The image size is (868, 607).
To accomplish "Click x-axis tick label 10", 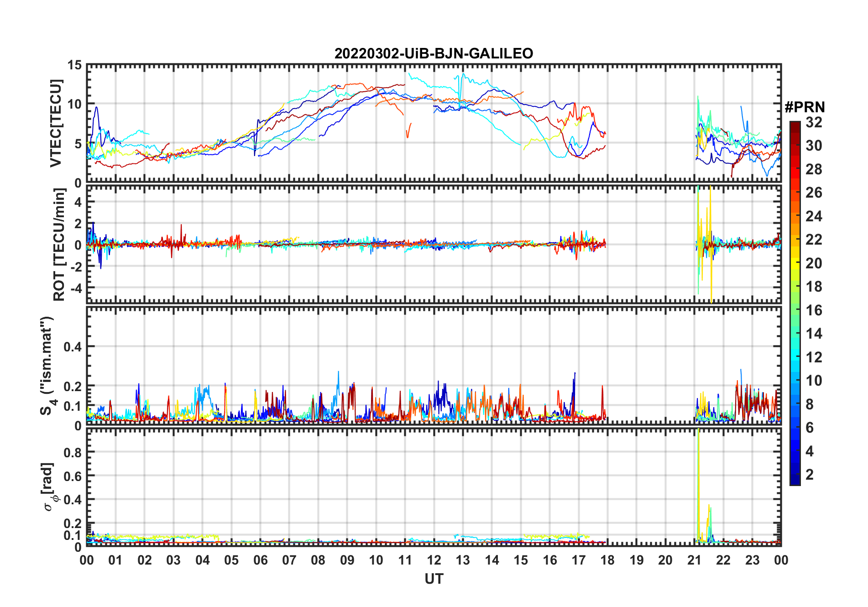I will [x=376, y=560].
